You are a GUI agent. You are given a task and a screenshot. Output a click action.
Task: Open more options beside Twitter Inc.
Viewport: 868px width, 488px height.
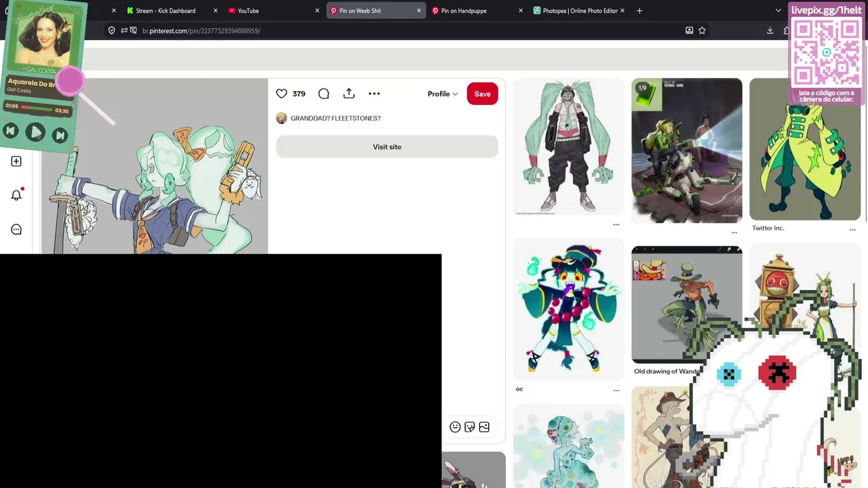[x=852, y=229]
